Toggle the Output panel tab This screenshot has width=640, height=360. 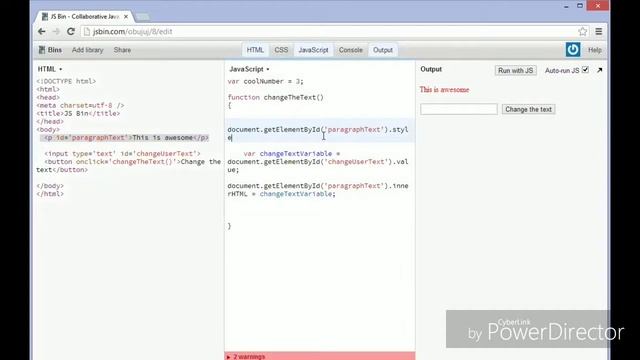(382, 50)
